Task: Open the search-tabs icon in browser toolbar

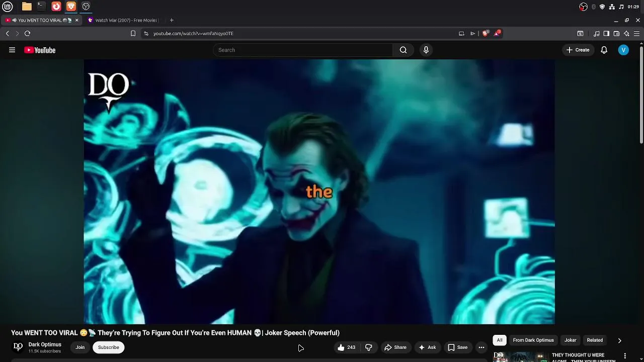Action: click(x=580, y=33)
